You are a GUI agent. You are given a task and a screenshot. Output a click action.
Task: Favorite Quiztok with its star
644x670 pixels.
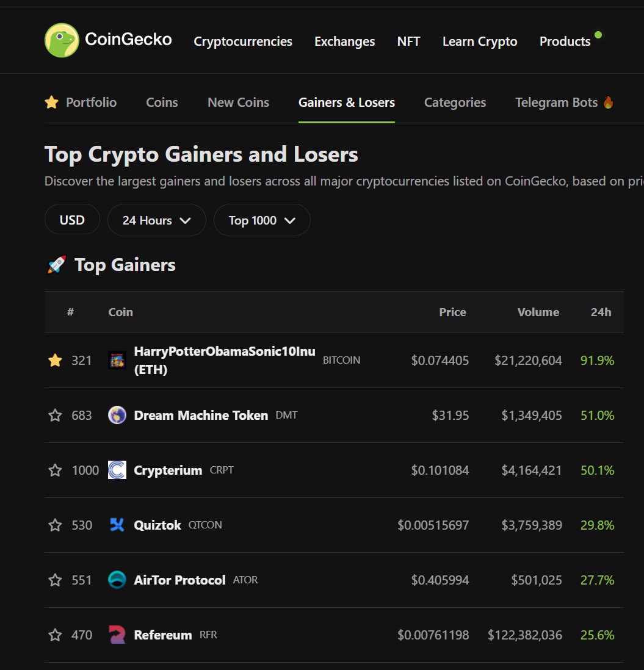55,525
